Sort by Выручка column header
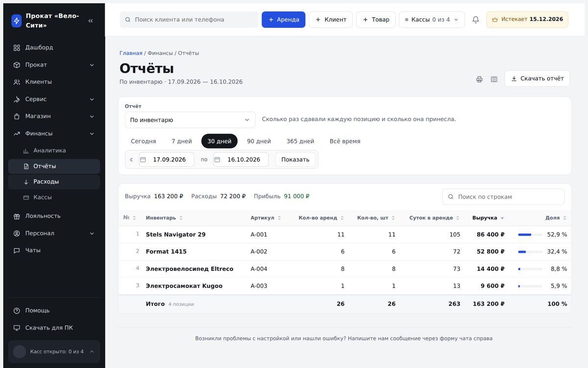The width and height of the screenshot is (588, 368). (488, 218)
